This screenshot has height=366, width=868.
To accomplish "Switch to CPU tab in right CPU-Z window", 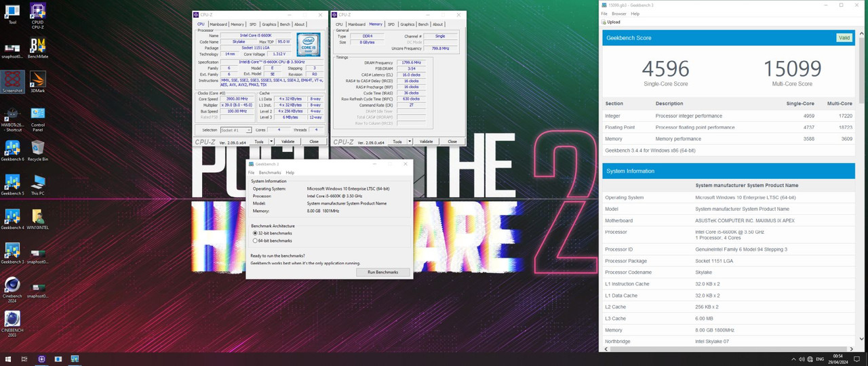I will tap(340, 24).
